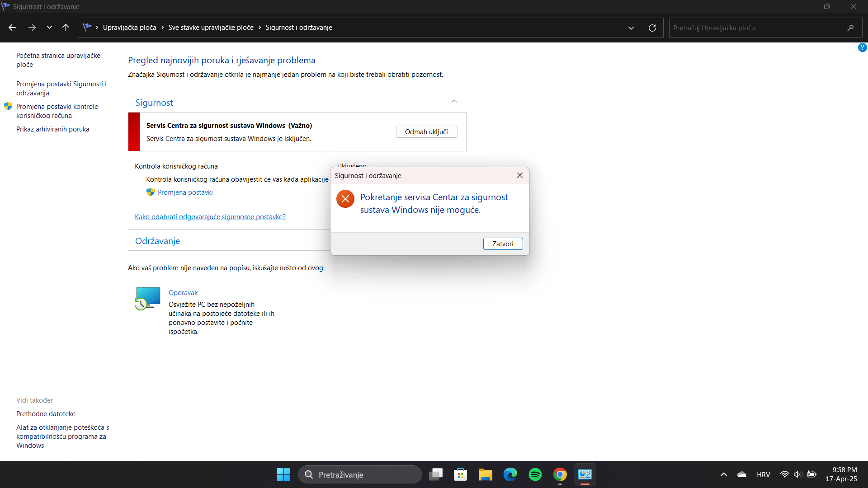Expand the address bar history dropdown
Image resolution: width=868 pixels, height=488 pixels.
(631, 28)
